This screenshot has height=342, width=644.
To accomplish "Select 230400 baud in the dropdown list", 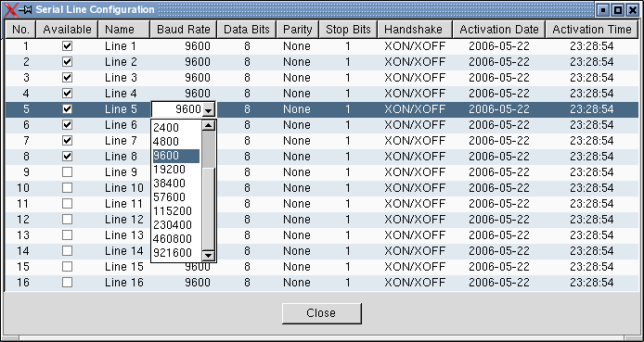I will point(176,225).
